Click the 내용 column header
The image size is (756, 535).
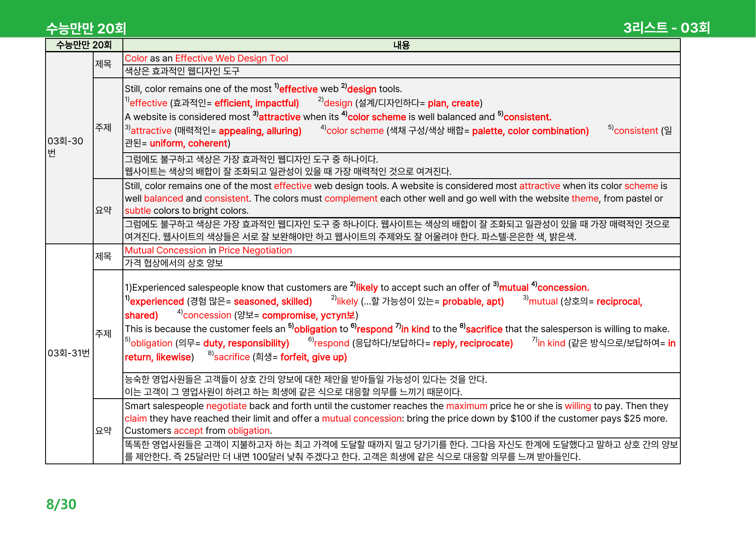click(x=401, y=45)
